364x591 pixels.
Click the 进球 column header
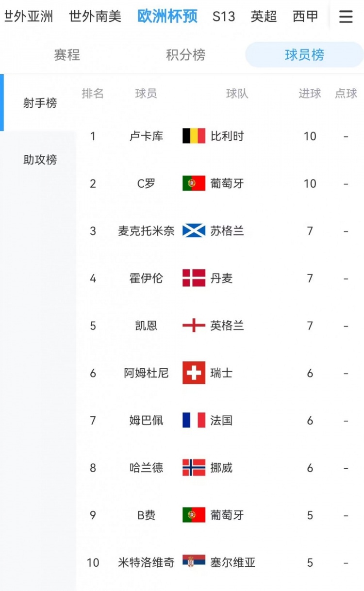point(310,94)
